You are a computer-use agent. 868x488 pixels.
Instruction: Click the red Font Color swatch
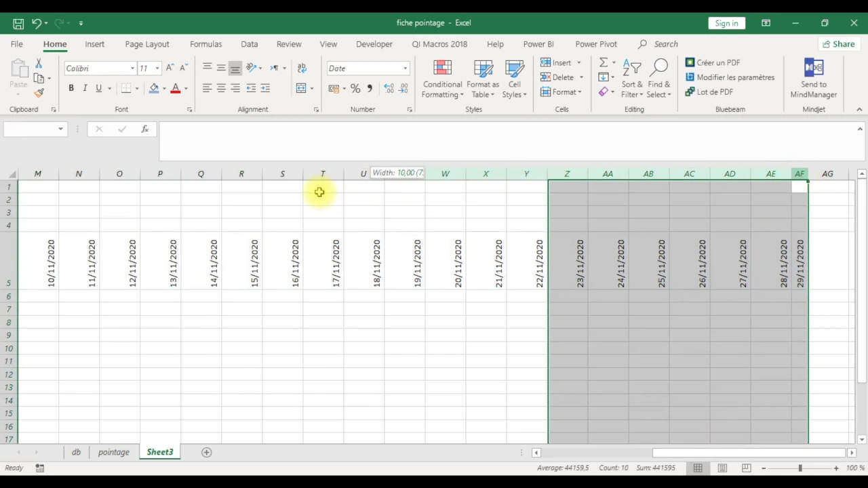tap(176, 88)
